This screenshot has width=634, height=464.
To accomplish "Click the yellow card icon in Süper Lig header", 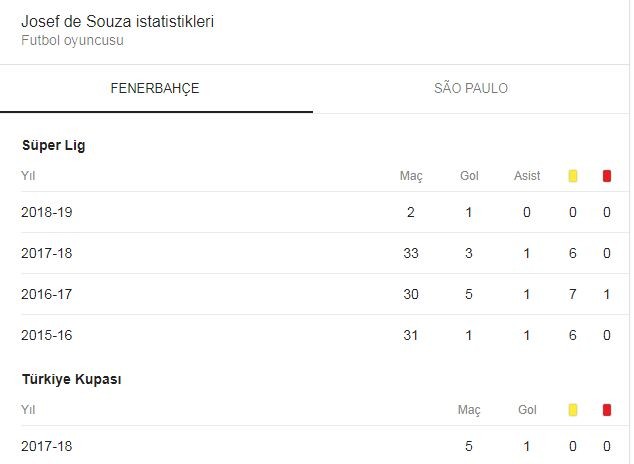I will (x=573, y=176).
